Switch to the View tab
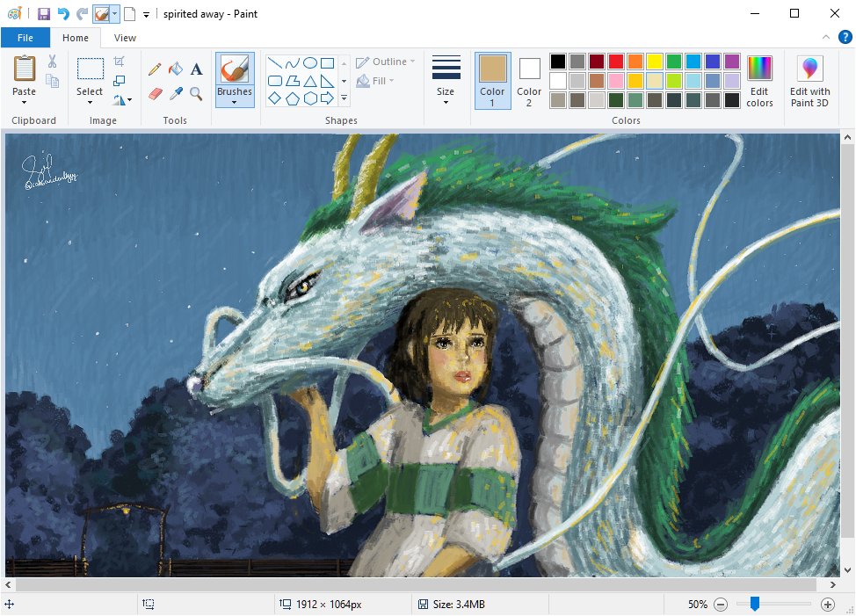Screen dimensions: 856x616 [x=125, y=38]
